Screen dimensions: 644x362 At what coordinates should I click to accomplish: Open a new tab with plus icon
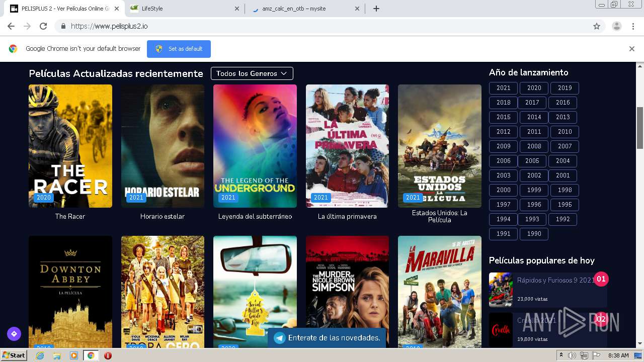click(376, 9)
